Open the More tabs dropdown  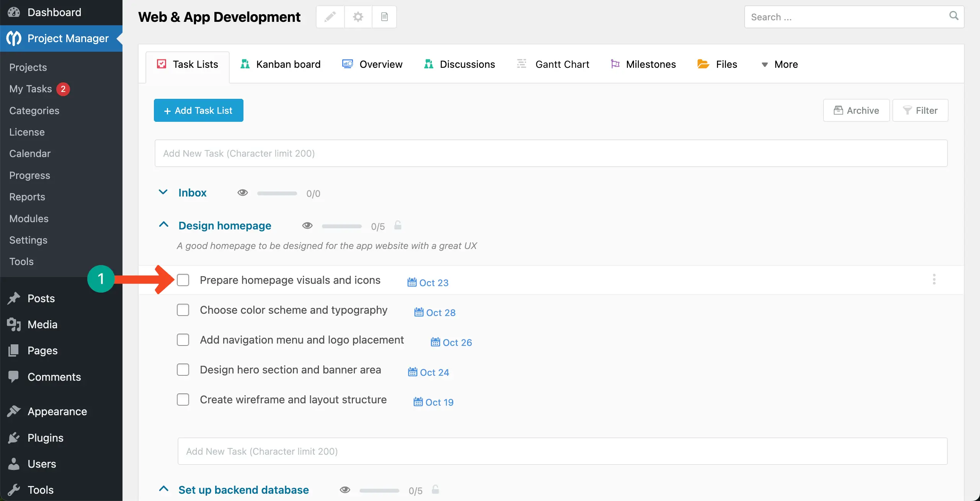point(779,64)
